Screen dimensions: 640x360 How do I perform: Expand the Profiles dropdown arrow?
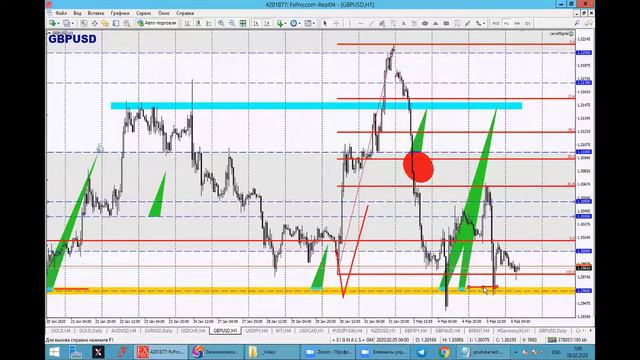[73, 23]
